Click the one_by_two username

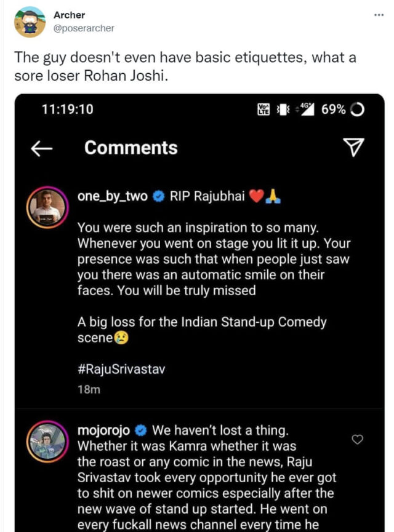[113, 197]
